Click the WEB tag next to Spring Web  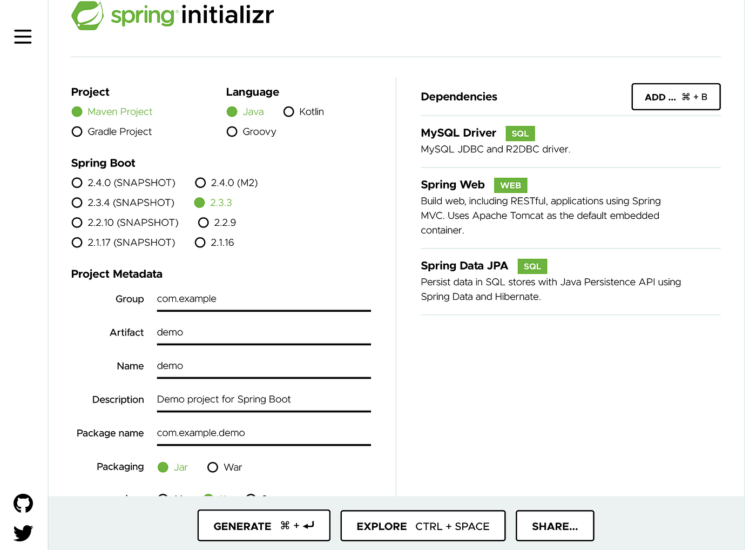point(510,185)
